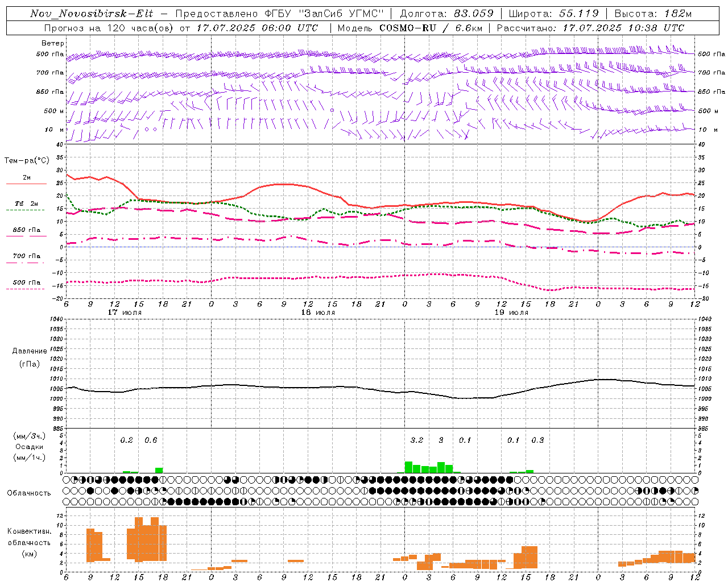The width and height of the screenshot is (728, 582).
Task: Select the 3.2 precipitation amount value
Action: 417,440
